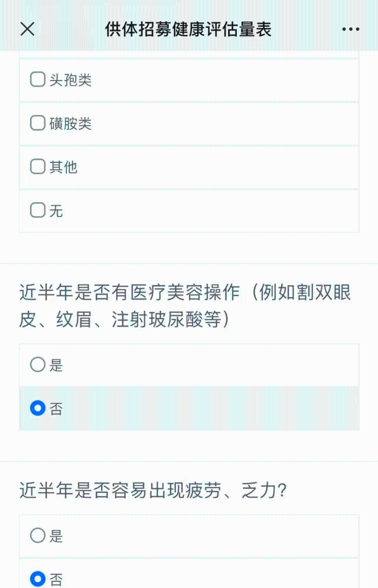
Task: Check the 头孢类 checkbox
Action: coord(37,79)
